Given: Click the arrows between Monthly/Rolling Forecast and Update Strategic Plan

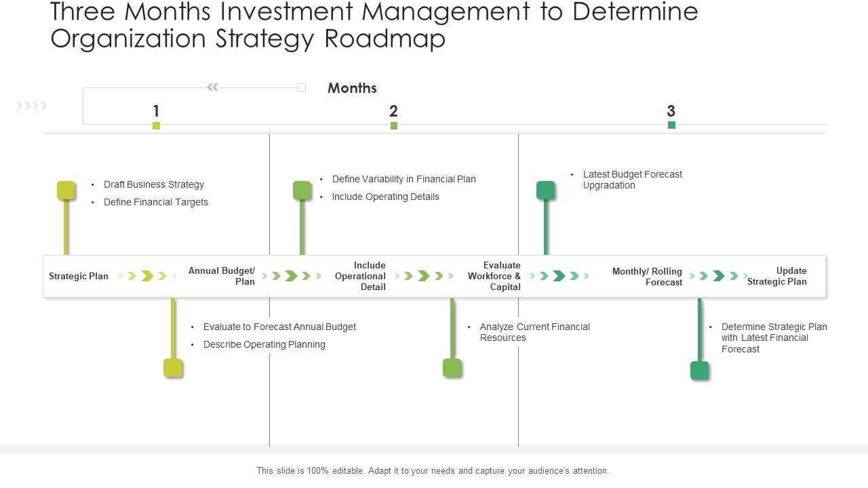Looking at the screenshot, I should point(718,276).
